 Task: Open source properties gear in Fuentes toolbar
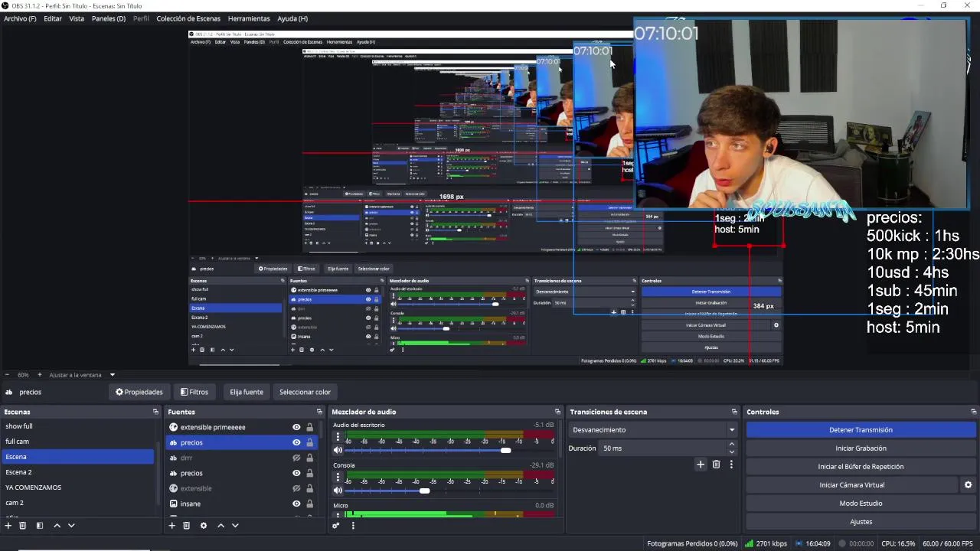coord(204,526)
